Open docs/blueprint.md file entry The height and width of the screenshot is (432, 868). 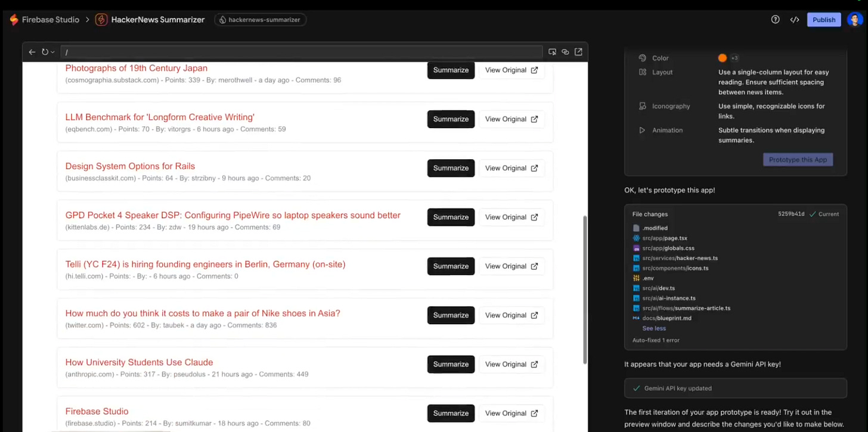(666, 318)
